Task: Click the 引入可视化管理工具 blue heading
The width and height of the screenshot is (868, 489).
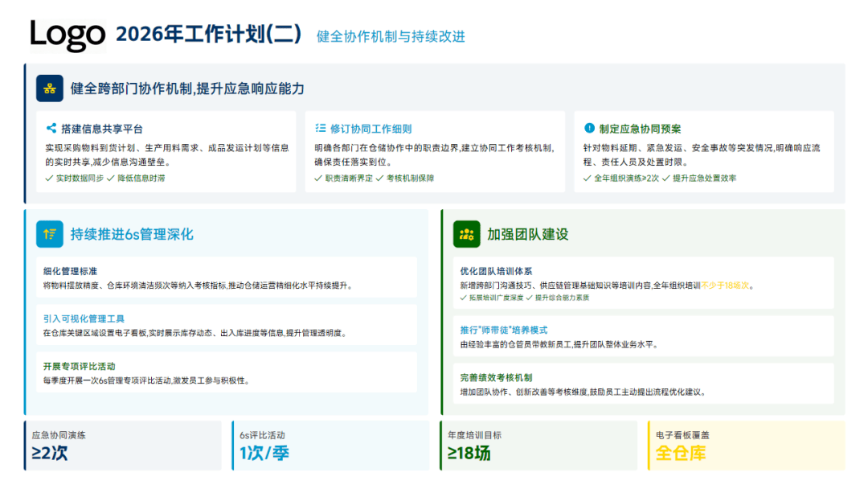Action: click(84, 319)
